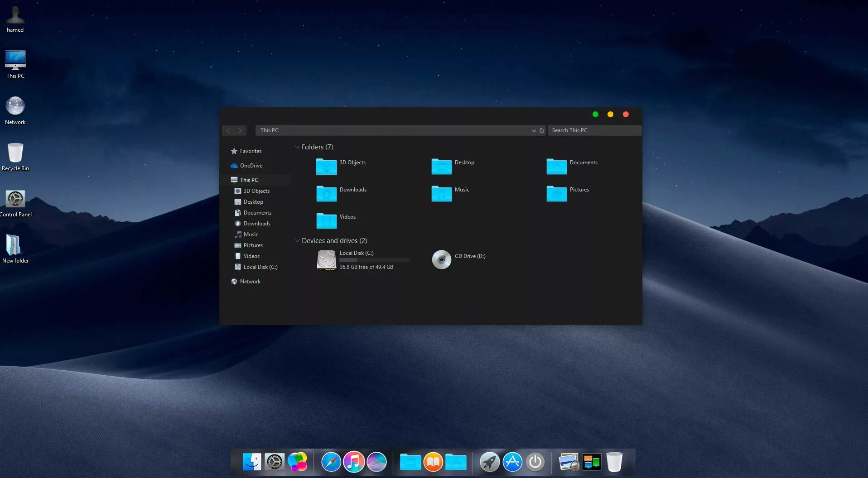Screen dimensions: 868x478
Task: Open 3D Objects in the navigation pane
Action: [252, 191]
